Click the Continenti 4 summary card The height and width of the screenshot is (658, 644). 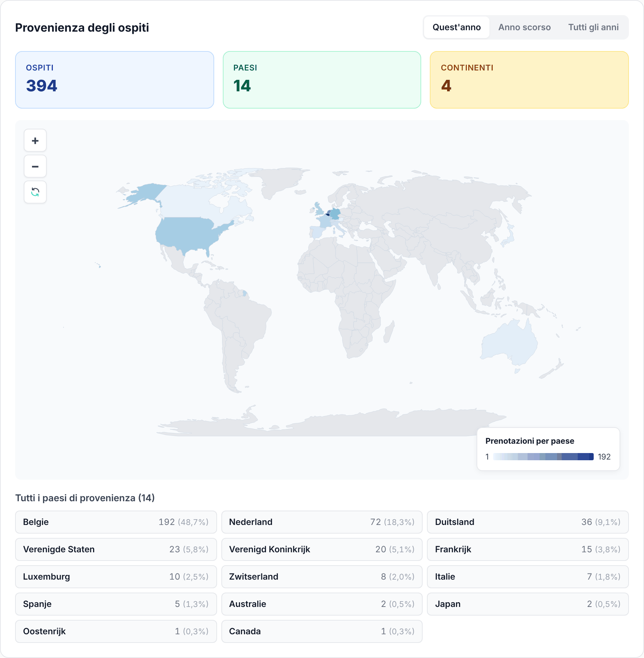(x=529, y=80)
